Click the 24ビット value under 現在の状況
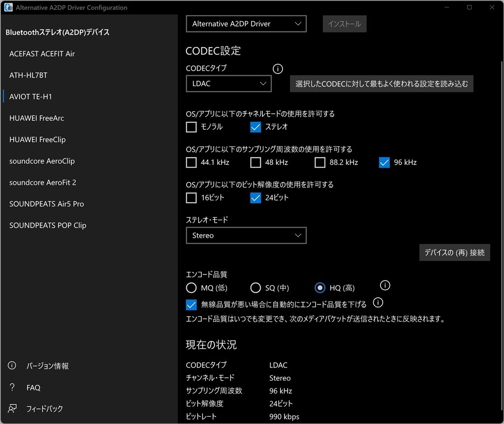504x424 pixels. click(x=281, y=404)
